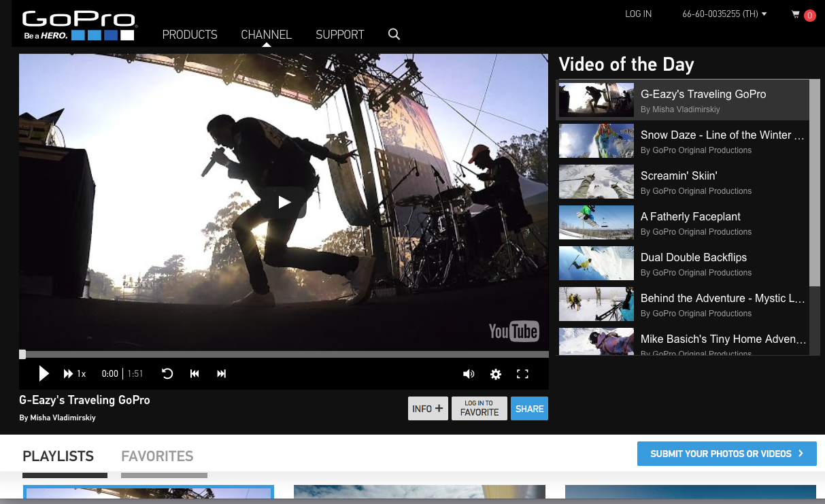Enter fullscreen mode icon

[522, 374]
